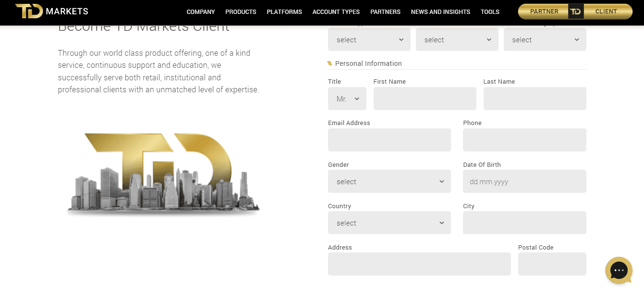Open the PRODUCTS menu

point(241,12)
